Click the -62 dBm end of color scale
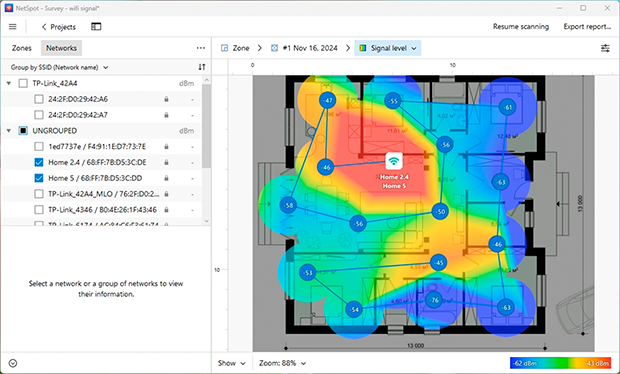 [x=525, y=363]
